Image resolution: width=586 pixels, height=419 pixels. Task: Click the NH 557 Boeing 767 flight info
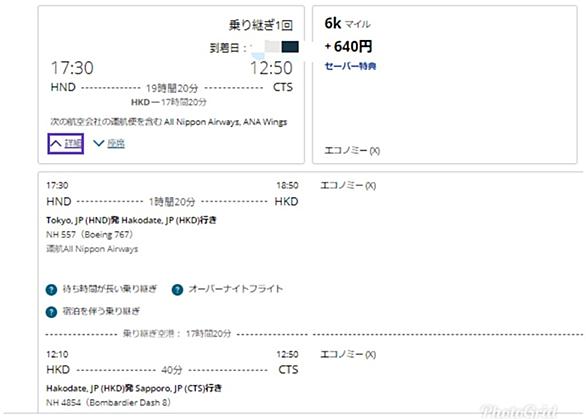[89, 235]
